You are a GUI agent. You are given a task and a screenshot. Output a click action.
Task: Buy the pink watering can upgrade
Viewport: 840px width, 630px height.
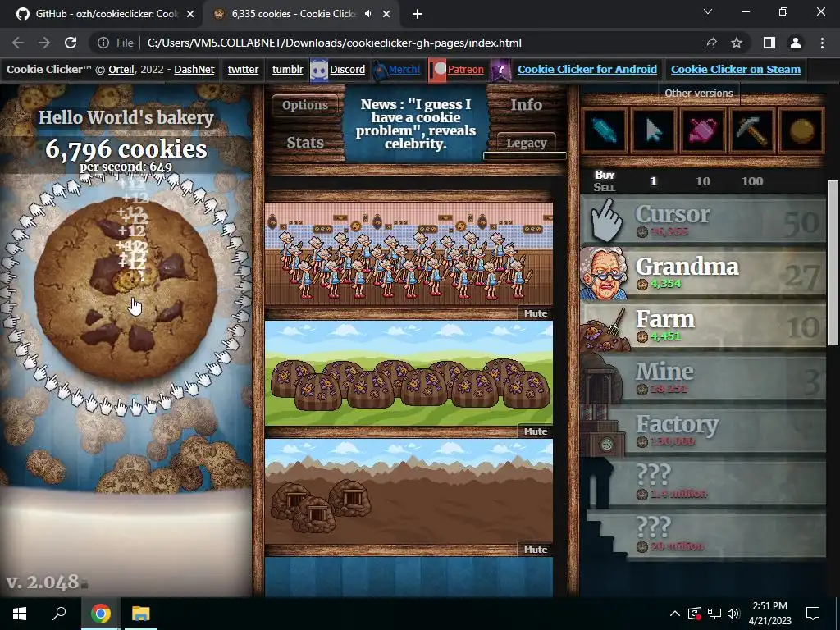tap(703, 130)
